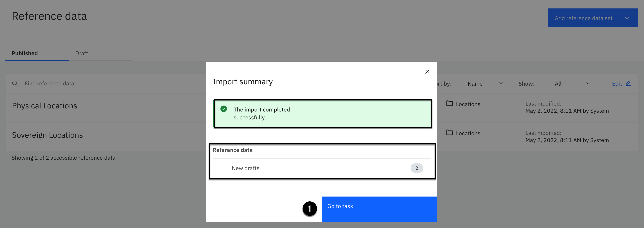Click the search magnifier icon
644x228 pixels.
tap(15, 83)
